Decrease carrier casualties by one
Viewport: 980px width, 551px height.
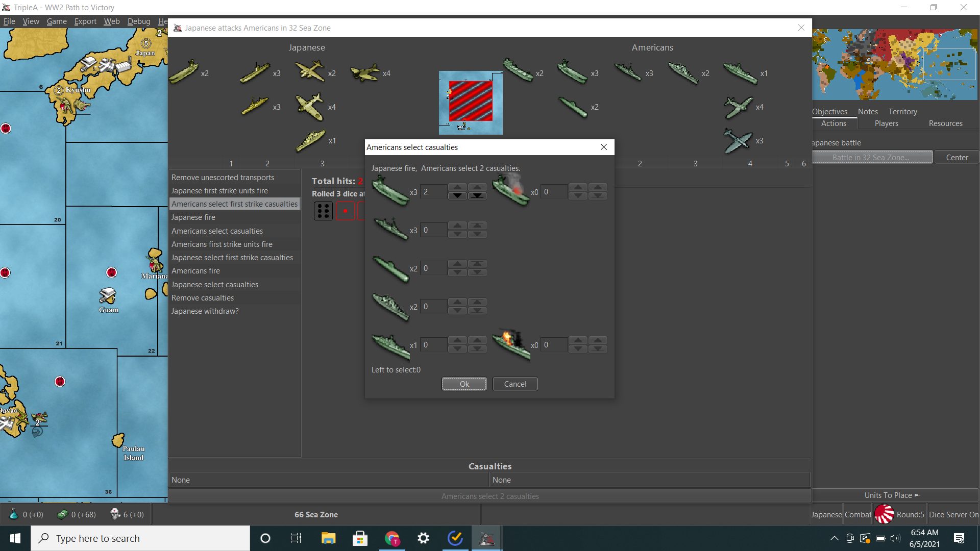[457, 196]
